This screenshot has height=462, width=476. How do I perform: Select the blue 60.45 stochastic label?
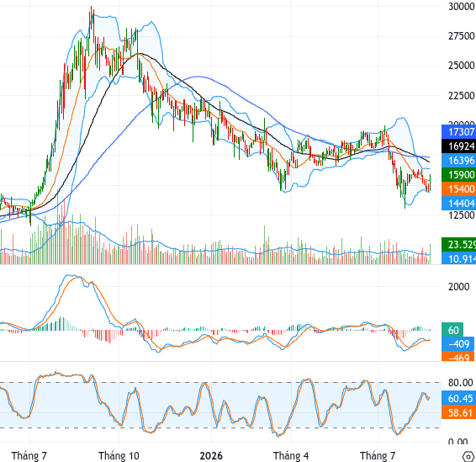(x=458, y=399)
